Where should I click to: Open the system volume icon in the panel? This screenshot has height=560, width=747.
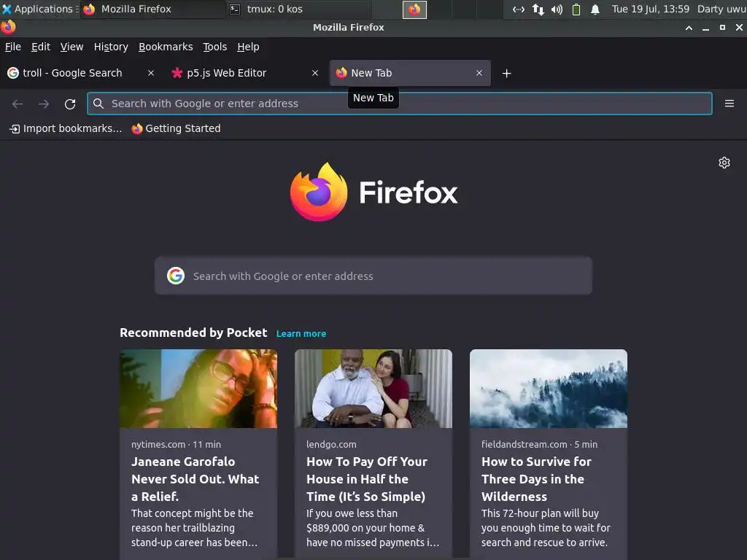557,9
